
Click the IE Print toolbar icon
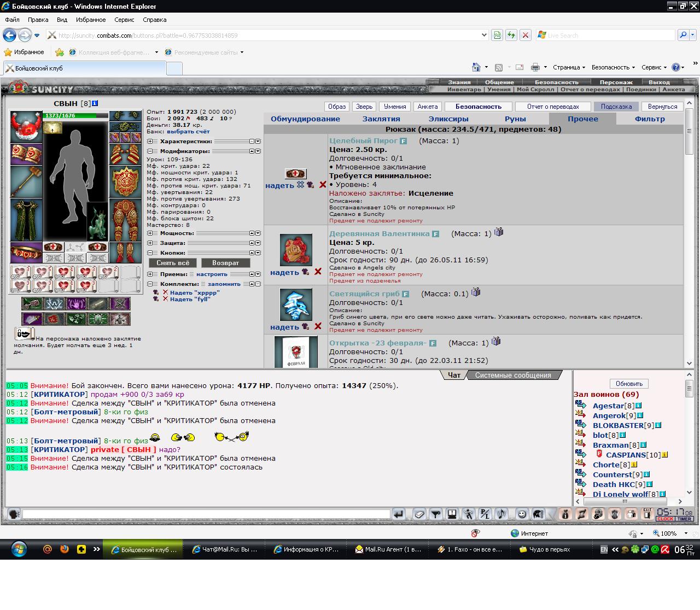click(x=535, y=67)
